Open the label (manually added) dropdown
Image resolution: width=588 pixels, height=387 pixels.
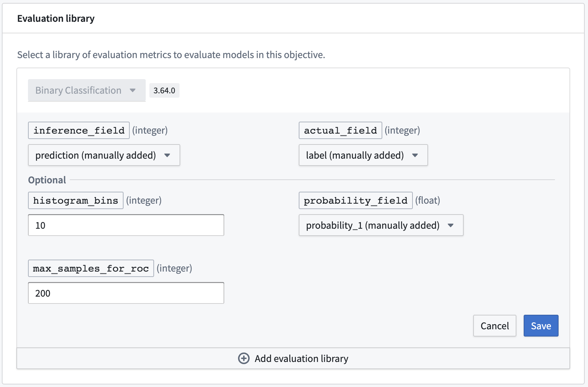(x=363, y=155)
